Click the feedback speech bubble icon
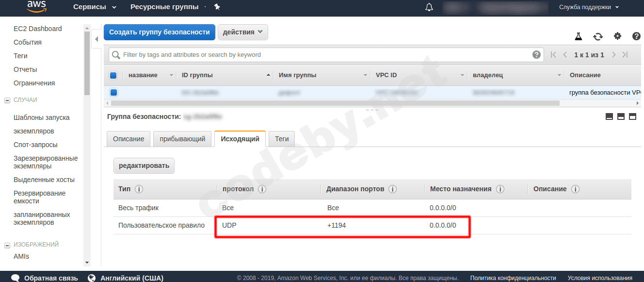Screen dimensions: 644x282 16,278
